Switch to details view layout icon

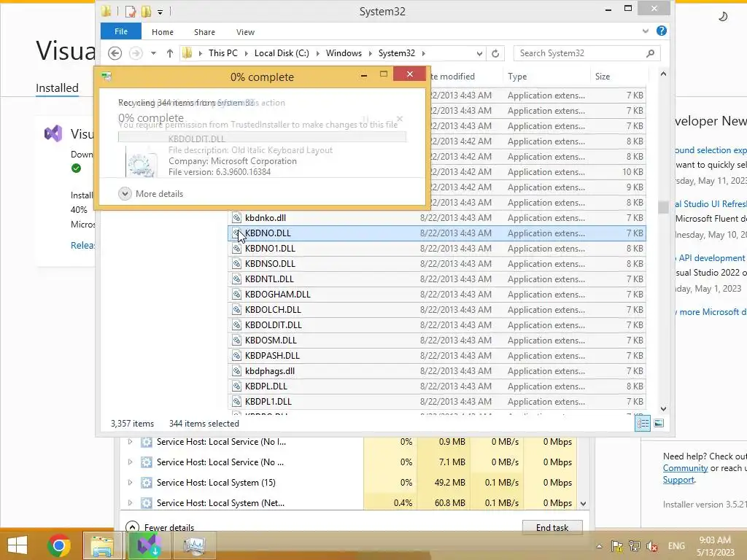pyautogui.click(x=643, y=424)
